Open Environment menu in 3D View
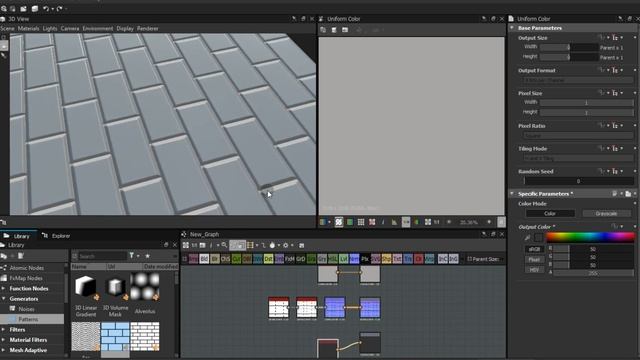 click(98, 28)
